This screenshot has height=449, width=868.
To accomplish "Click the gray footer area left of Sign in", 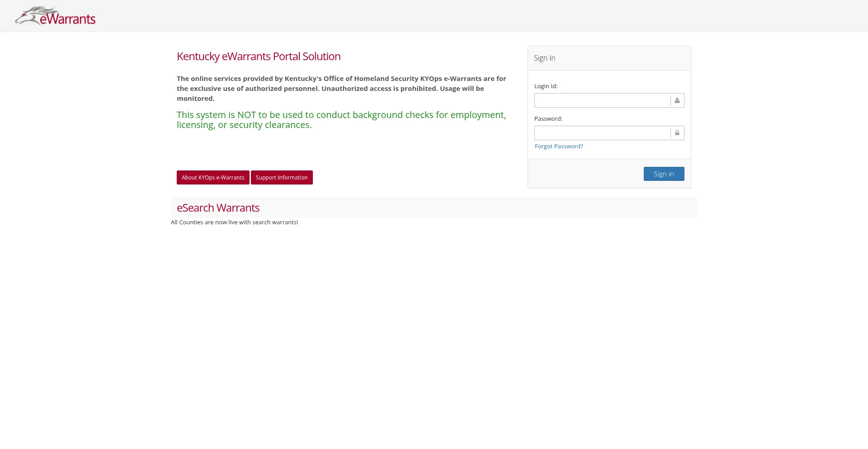I will point(583,174).
